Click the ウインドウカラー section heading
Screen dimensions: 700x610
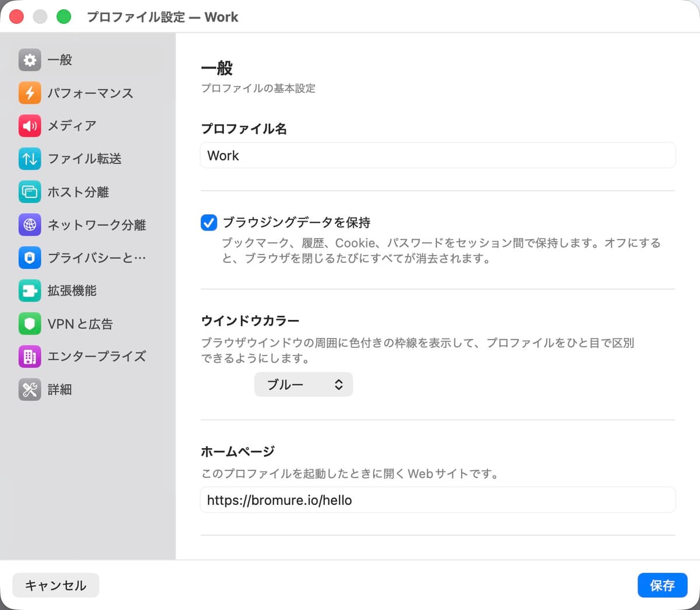coord(250,320)
